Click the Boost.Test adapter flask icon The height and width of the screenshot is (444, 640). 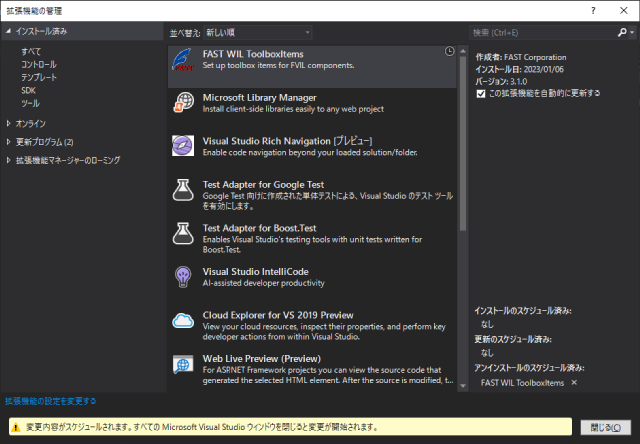tap(183, 233)
